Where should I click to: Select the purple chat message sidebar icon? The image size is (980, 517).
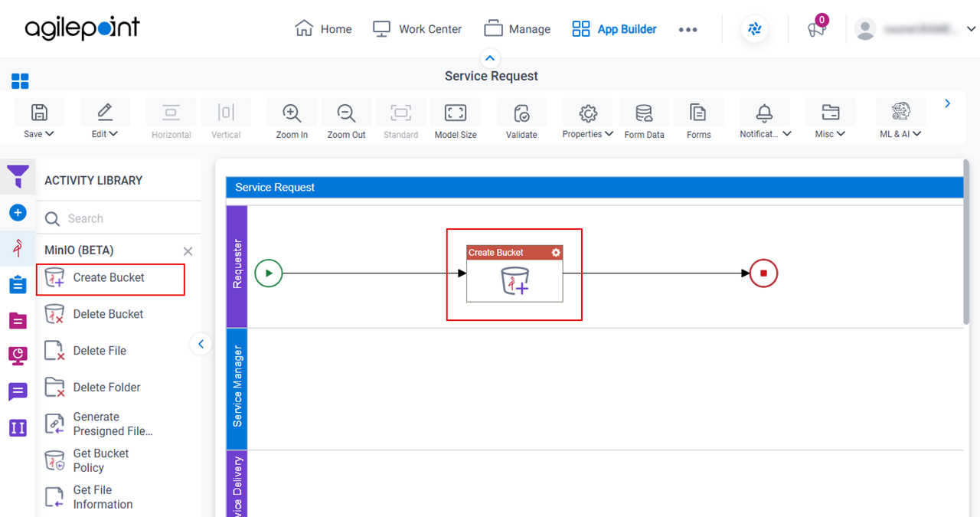coord(18,391)
